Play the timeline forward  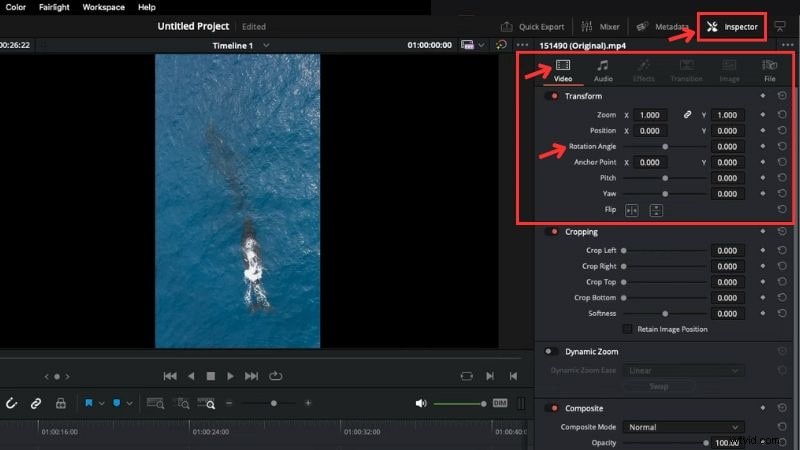tap(231, 376)
